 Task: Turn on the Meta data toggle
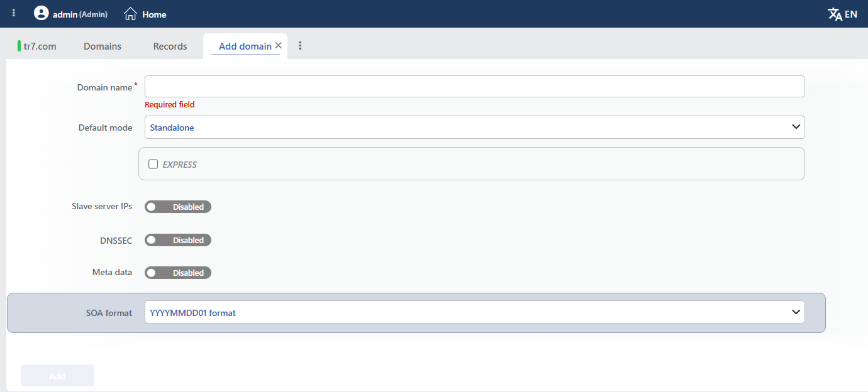tap(178, 273)
